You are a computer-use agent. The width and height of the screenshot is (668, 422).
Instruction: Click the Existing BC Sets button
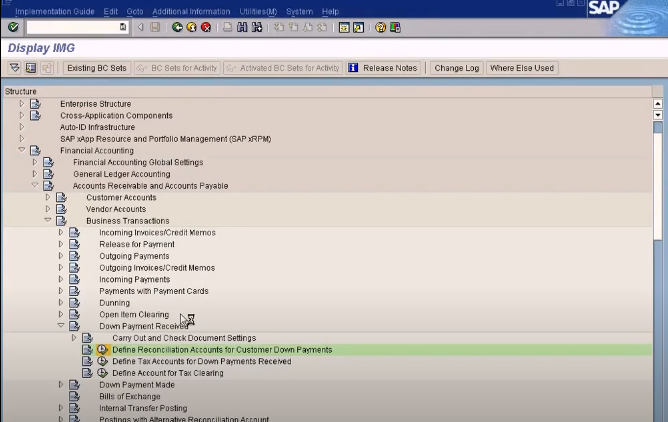click(x=97, y=68)
